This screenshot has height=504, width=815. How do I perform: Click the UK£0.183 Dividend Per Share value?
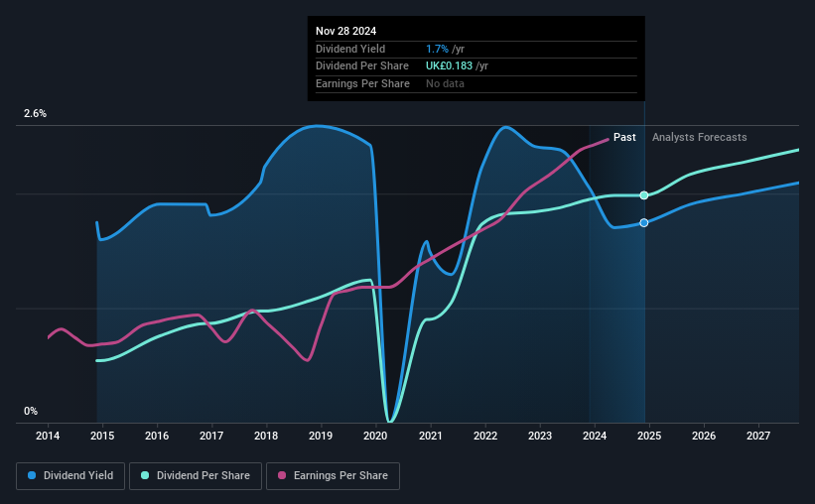pyautogui.click(x=449, y=66)
